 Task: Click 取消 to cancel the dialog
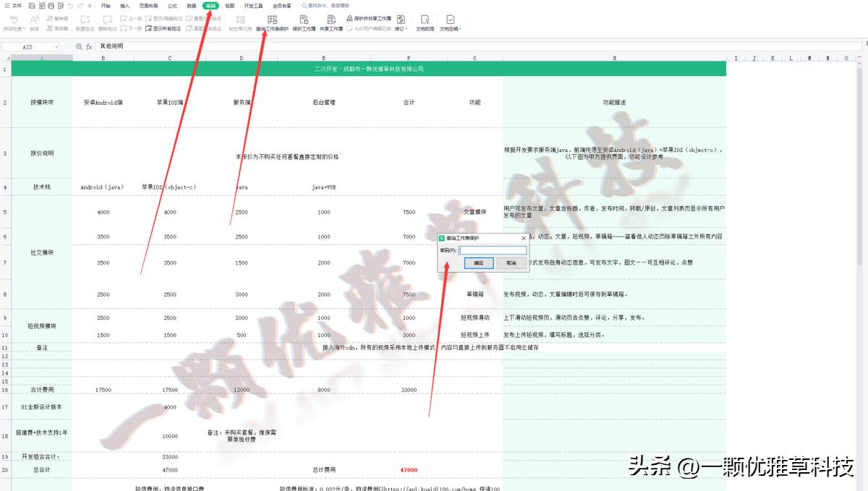tap(511, 262)
